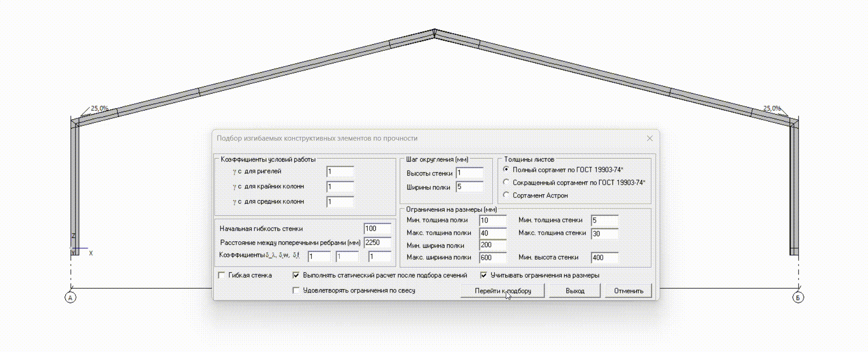Select the 'Сортамент Астрон' radio button
Viewport: 868px width, 352px height.
coord(506,196)
